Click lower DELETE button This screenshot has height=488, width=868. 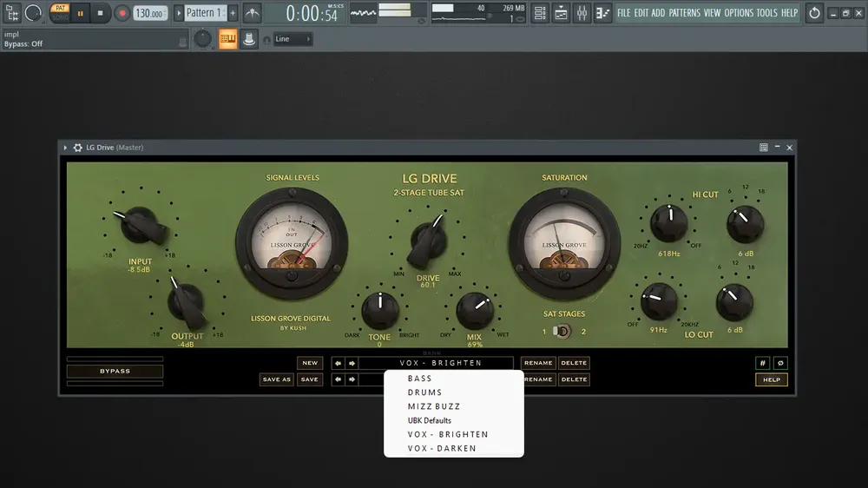coord(574,379)
